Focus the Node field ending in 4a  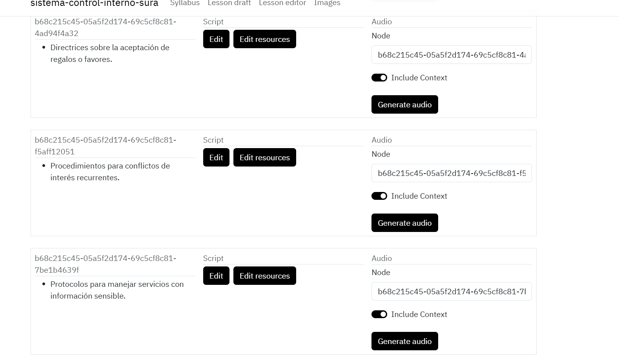point(451,55)
